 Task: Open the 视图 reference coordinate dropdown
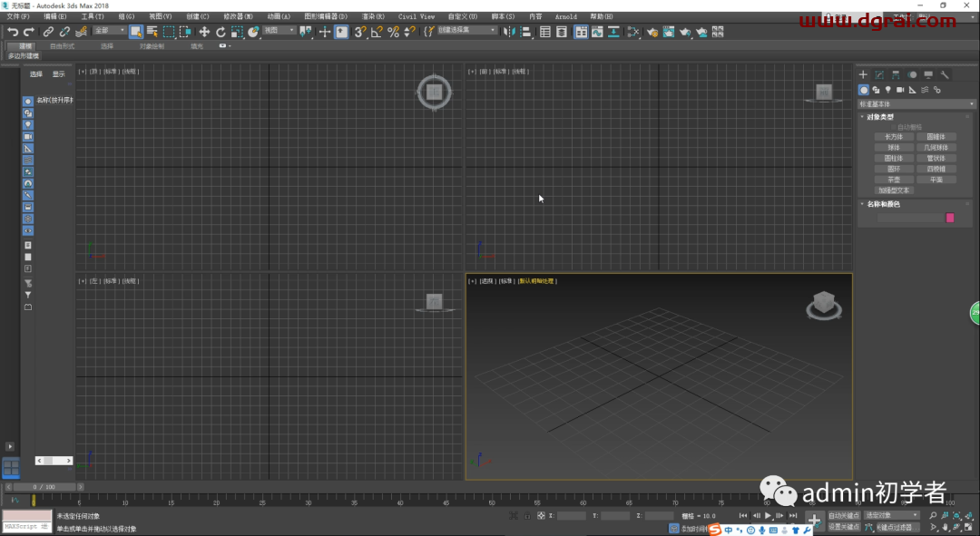point(279,31)
